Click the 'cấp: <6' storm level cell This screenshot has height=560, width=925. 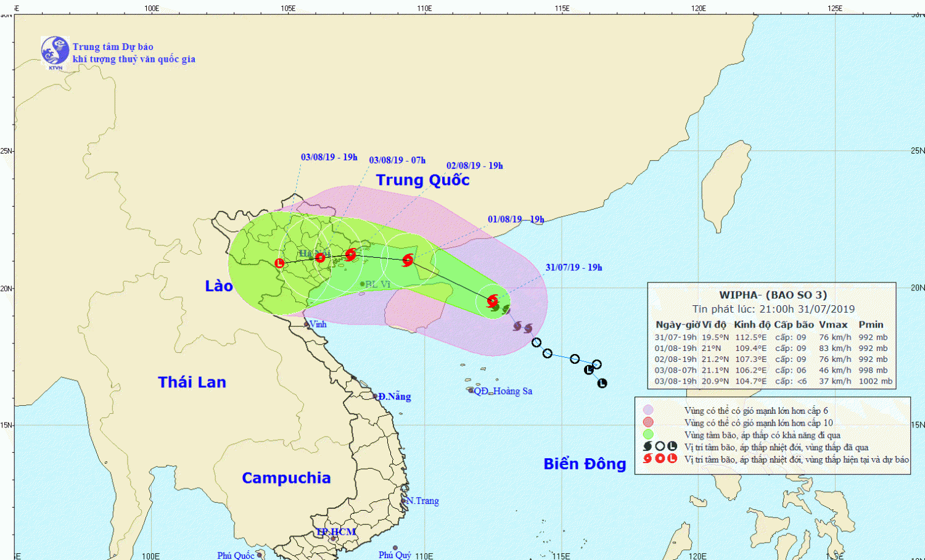coord(791,382)
